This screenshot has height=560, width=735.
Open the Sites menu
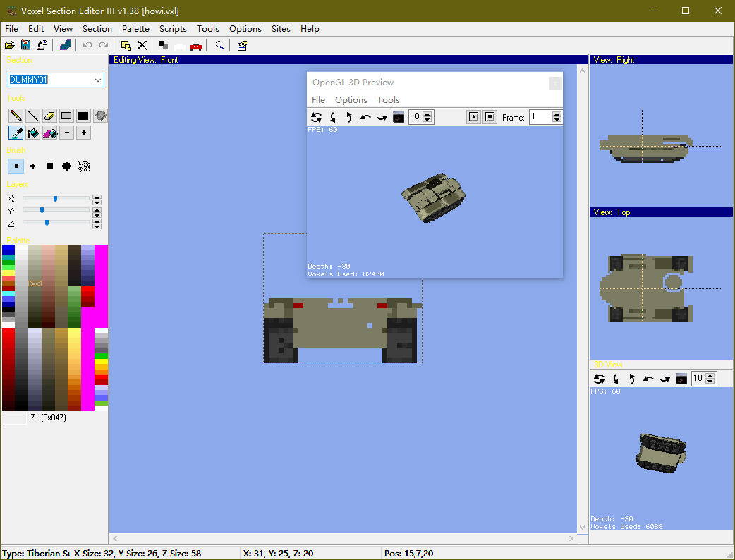click(281, 29)
